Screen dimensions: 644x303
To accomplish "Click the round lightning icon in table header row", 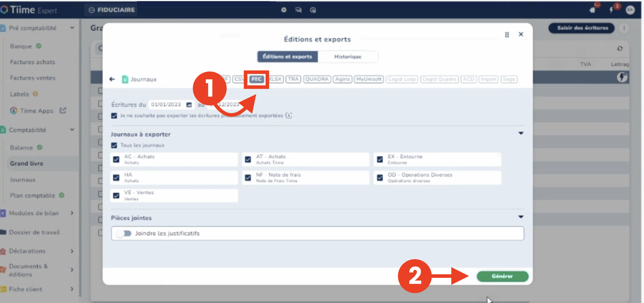I will point(622,77).
